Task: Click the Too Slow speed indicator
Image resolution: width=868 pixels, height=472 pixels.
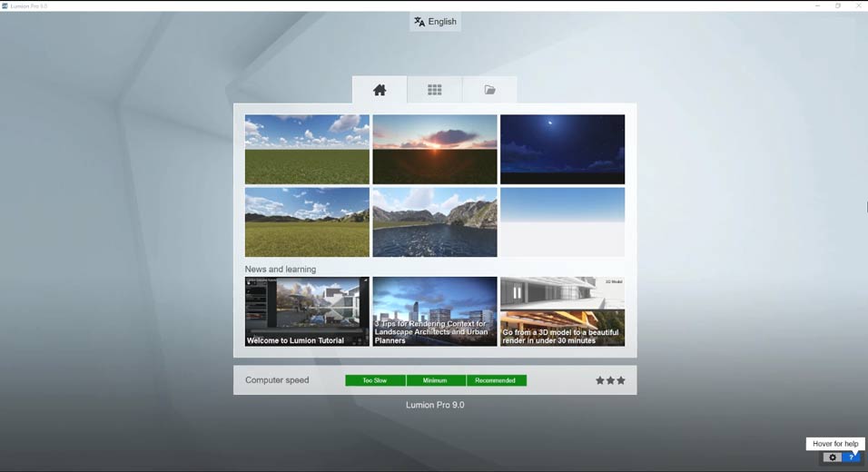Action: (x=375, y=380)
